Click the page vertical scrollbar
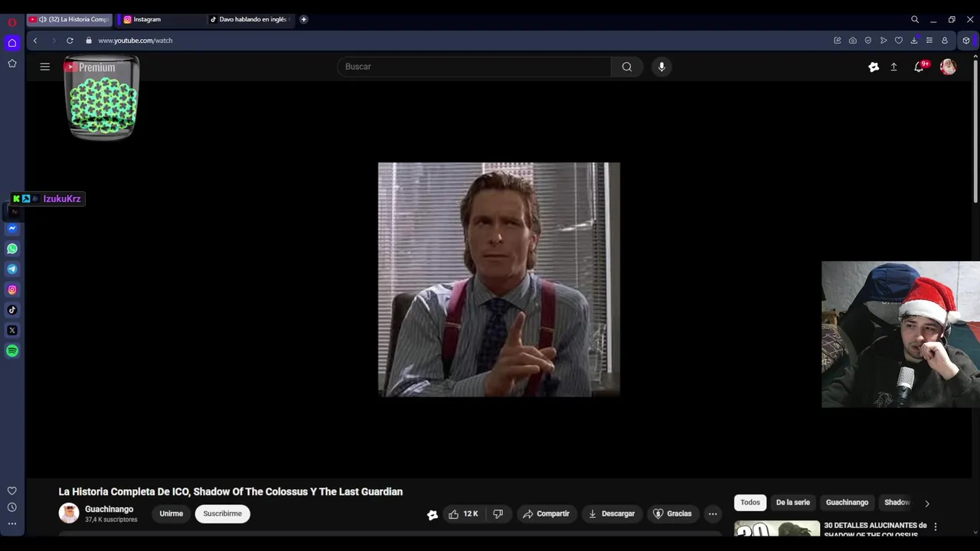Screen dimensions: 980x551 click(x=975, y=130)
